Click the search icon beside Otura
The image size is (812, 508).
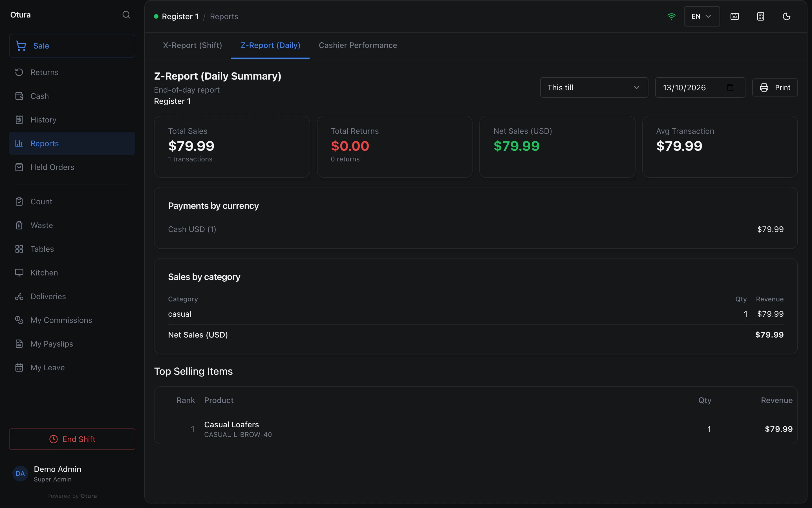(x=126, y=15)
